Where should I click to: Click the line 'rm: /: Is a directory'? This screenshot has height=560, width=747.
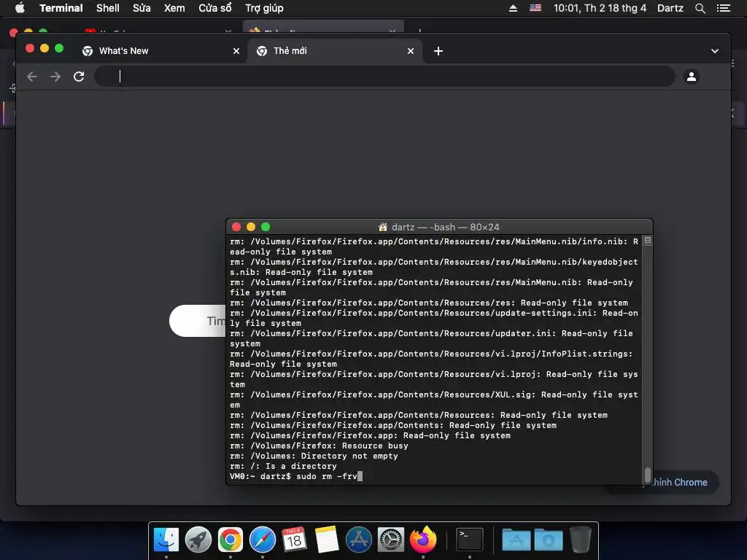[283, 466]
